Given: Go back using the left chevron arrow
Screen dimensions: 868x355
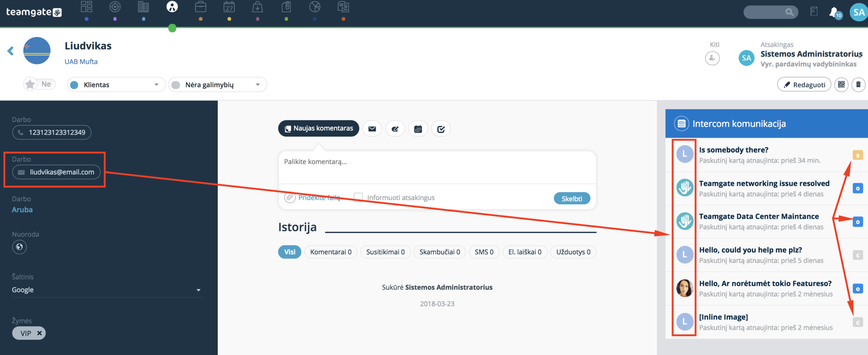Looking at the screenshot, I should point(11,51).
